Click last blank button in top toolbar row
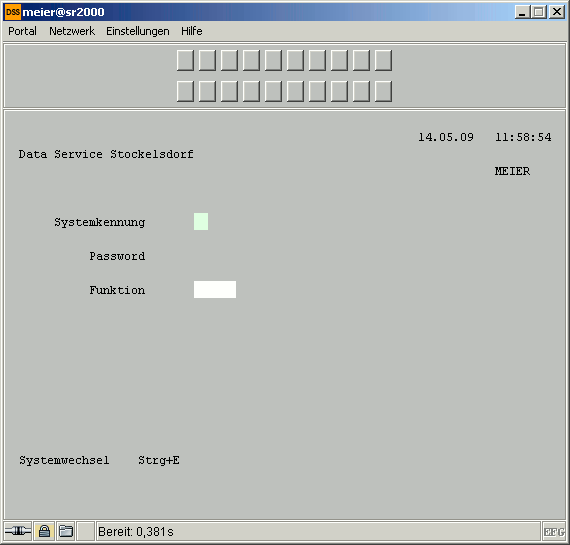This screenshot has width=570, height=545. click(383, 60)
